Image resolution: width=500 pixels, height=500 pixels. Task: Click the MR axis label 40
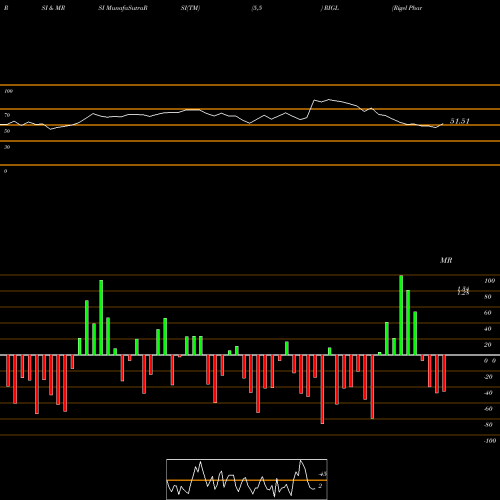(x=488, y=329)
